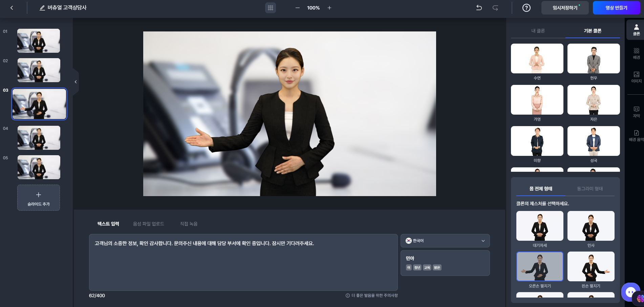The width and height of the screenshot is (644, 307).
Task: Click the 임시저장하기 save button
Action: [565, 7]
